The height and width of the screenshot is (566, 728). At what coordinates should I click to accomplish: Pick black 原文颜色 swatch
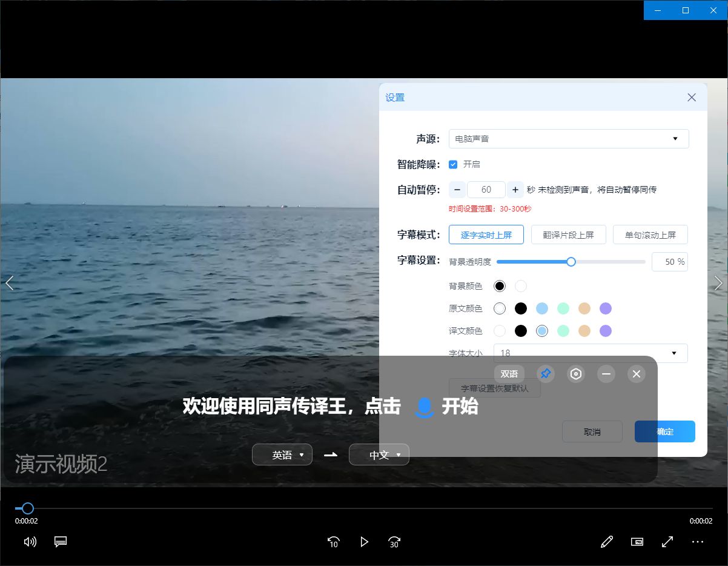[x=521, y=308]
